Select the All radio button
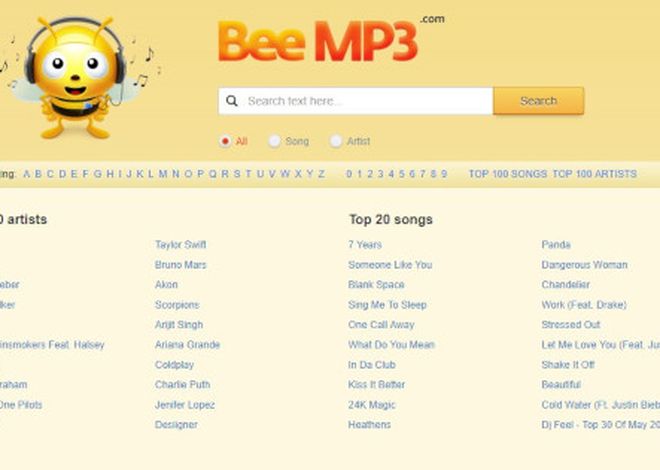660x470 pixels. (225, 141)
